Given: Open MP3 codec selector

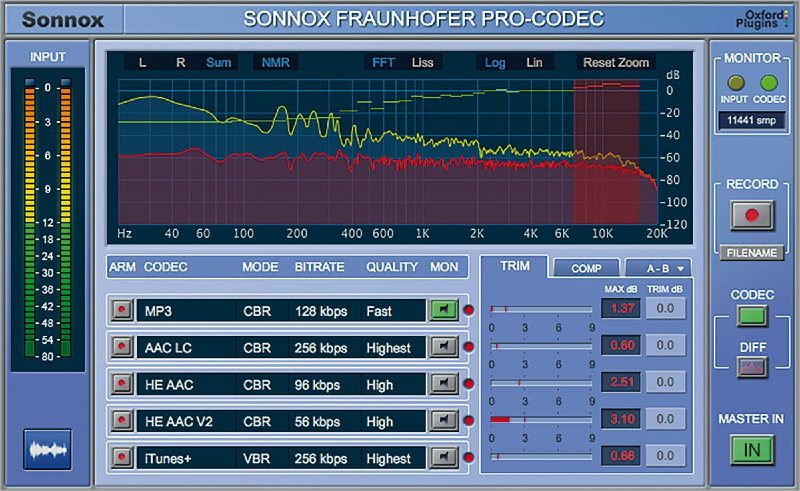Looking at the screenshot, I should [x=186, y=310].
